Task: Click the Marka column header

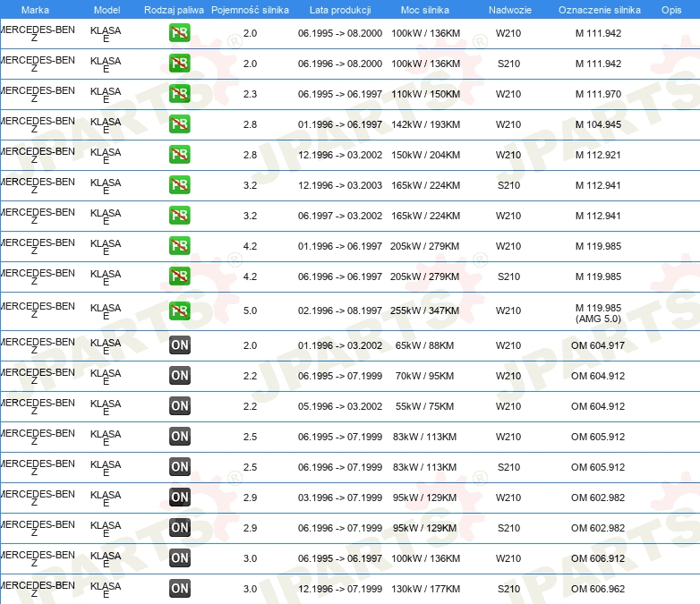Action: tap(35, 10)
